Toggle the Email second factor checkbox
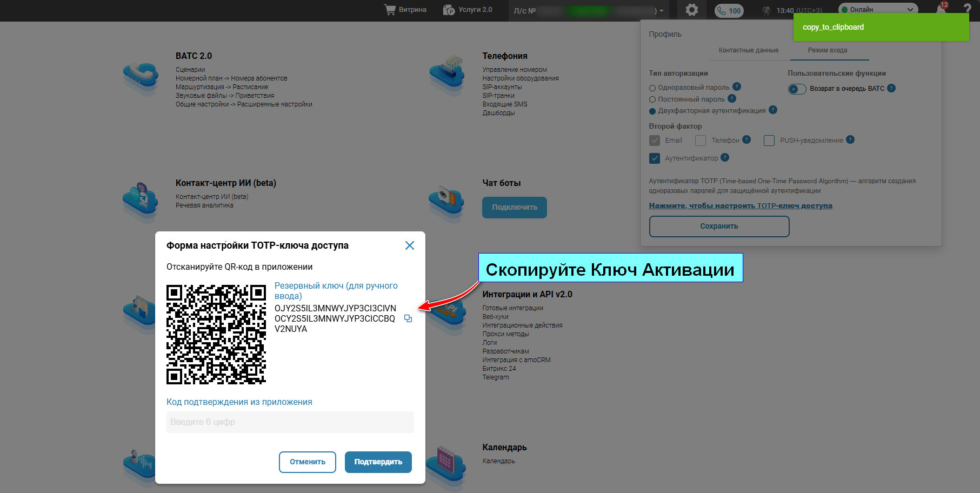The image size is (980, 493). pos(655,141)
